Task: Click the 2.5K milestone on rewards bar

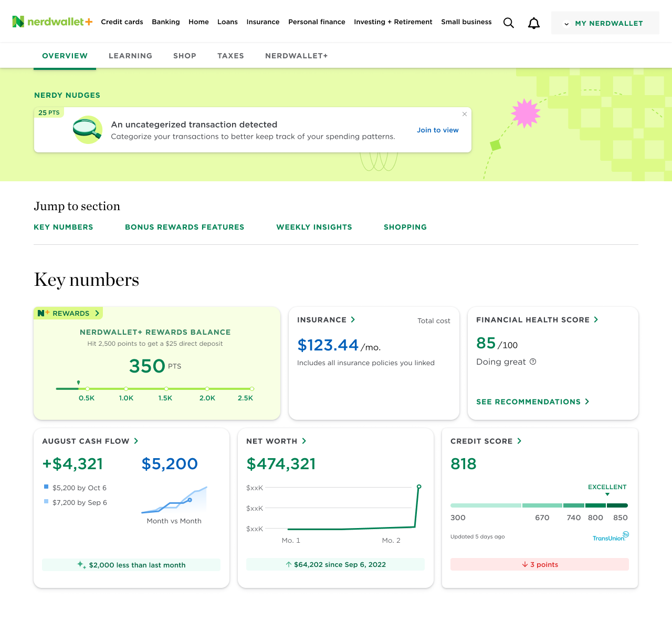Action: coord(252,389)
